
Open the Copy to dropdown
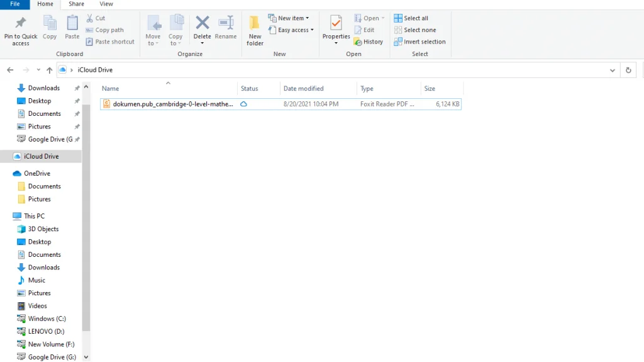(x=175, y=30)
